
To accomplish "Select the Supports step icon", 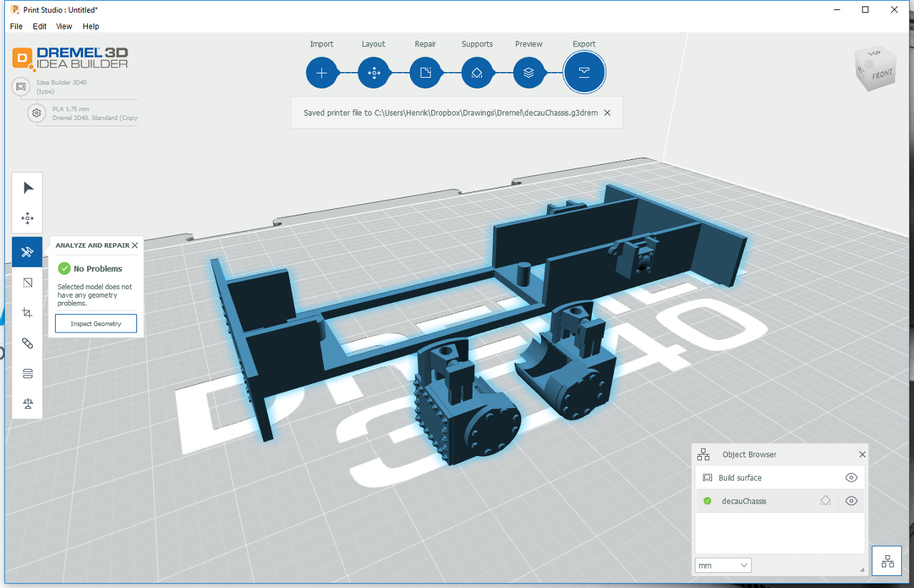I will [477, 73].
